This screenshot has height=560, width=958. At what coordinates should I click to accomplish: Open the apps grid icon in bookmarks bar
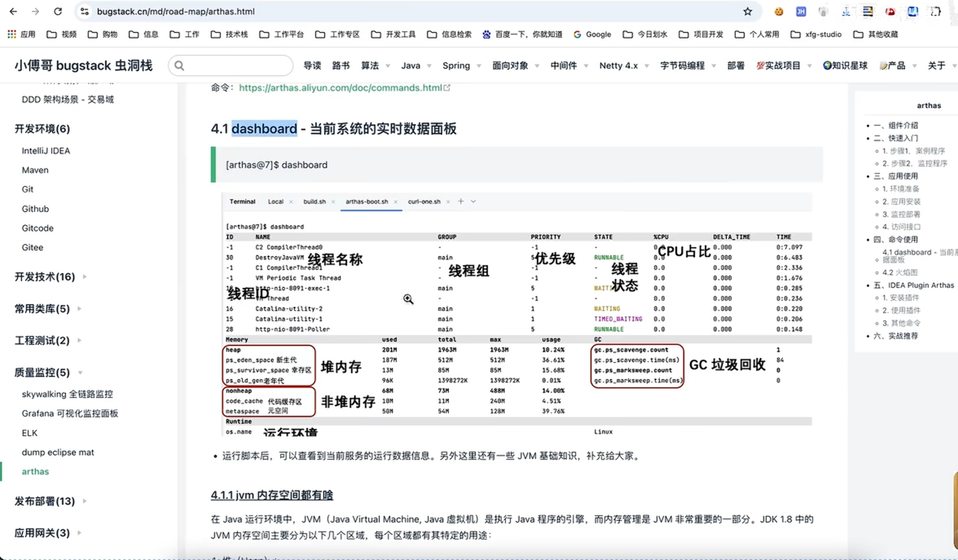(x=12, y=34)
